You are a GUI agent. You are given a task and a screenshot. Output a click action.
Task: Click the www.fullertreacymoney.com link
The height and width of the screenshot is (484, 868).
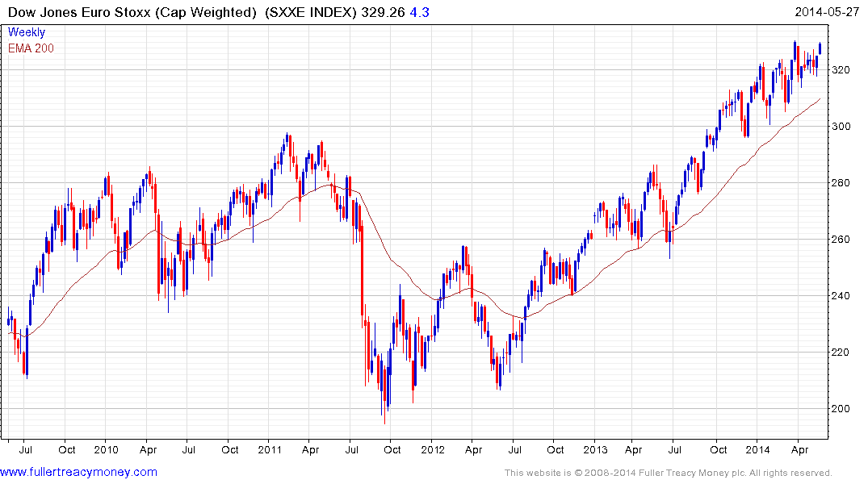click(x=78, y=472)
